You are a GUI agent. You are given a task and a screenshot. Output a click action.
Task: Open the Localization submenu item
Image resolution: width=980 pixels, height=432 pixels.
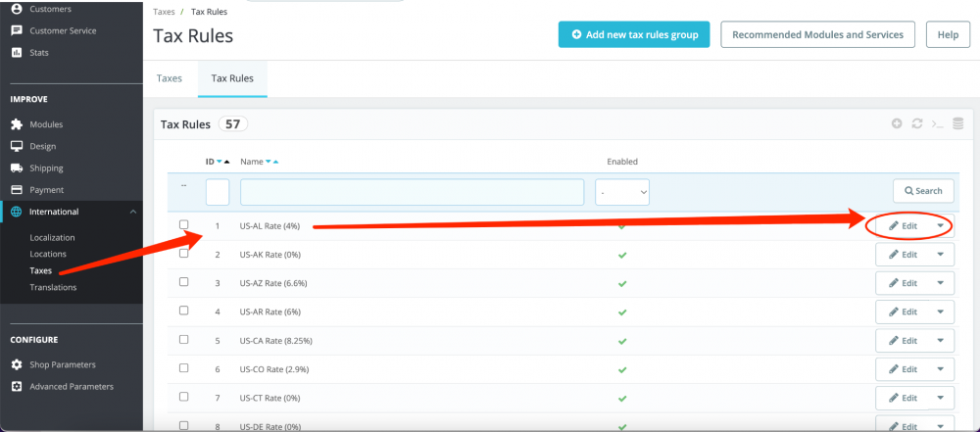[52, 238]
